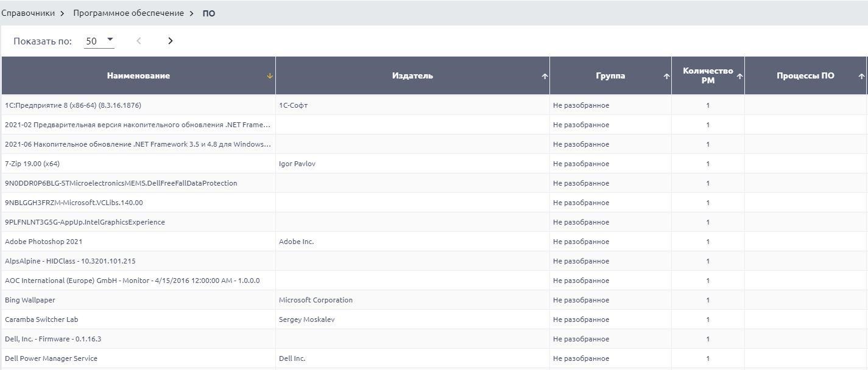Click the sort arrow in Наименование column
The width and height of the screenshot is (868, 370).
(270, 76)
